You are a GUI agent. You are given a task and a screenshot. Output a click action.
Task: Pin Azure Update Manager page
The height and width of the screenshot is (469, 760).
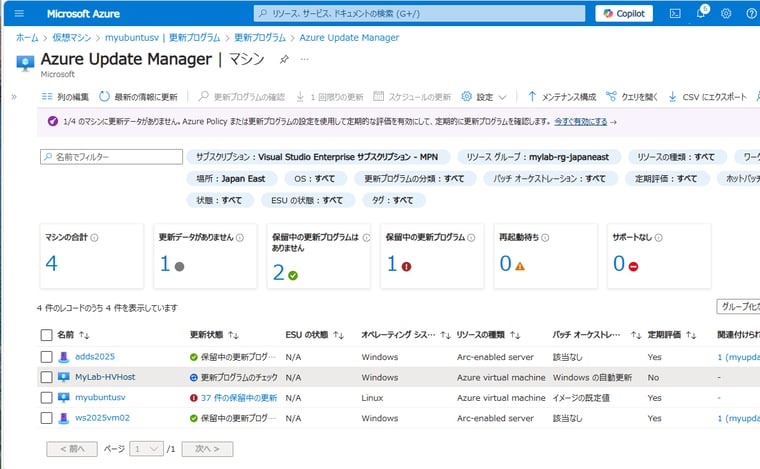(x=284, y=59)
